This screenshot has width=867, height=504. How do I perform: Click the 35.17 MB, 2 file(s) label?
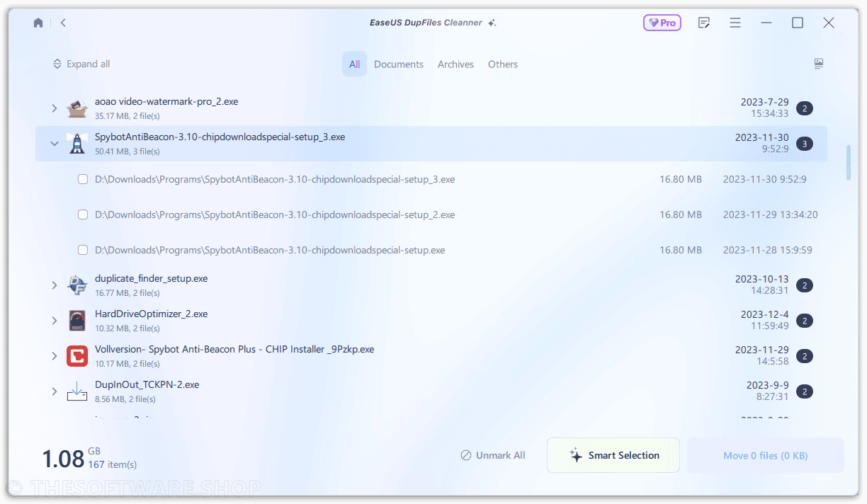point(127,116)
